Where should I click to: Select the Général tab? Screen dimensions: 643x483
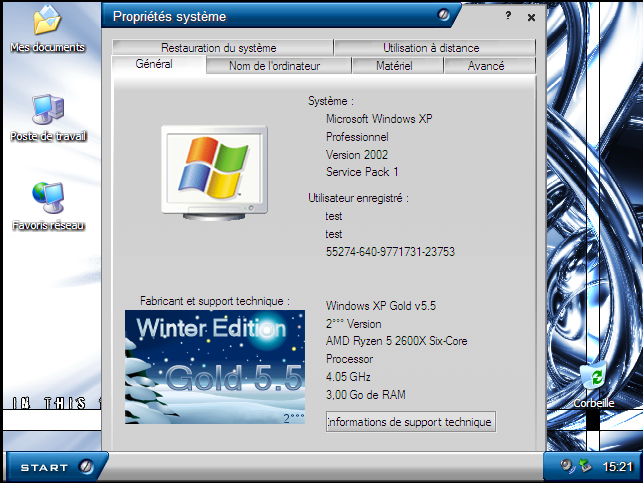tap(159, 64)
